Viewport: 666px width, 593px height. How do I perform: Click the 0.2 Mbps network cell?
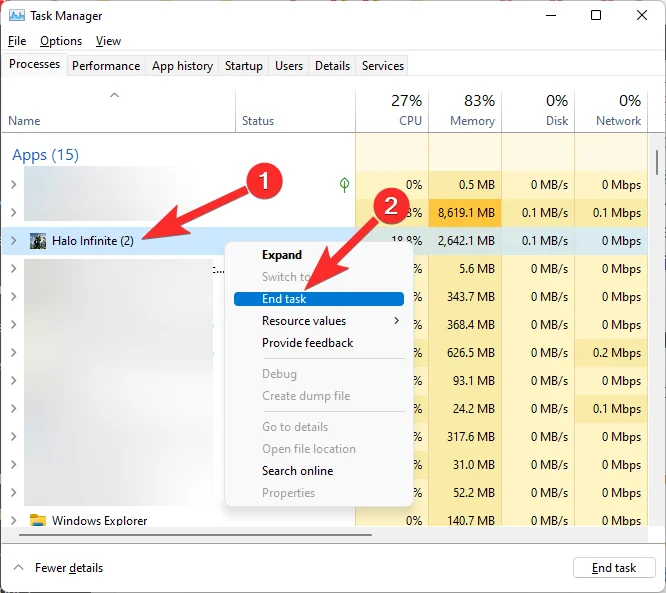(611, 353)
